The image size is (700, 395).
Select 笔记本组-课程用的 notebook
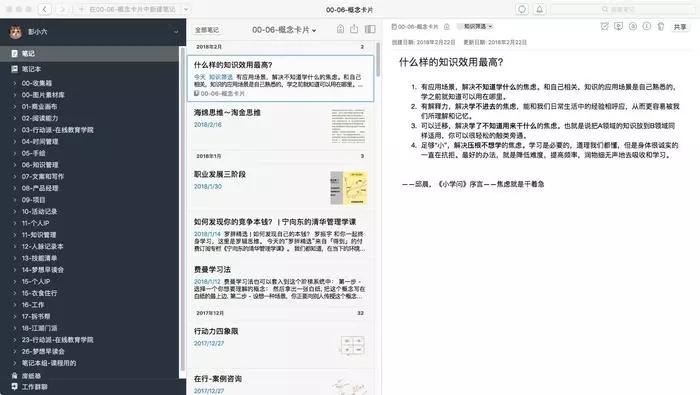click(49, 363)
